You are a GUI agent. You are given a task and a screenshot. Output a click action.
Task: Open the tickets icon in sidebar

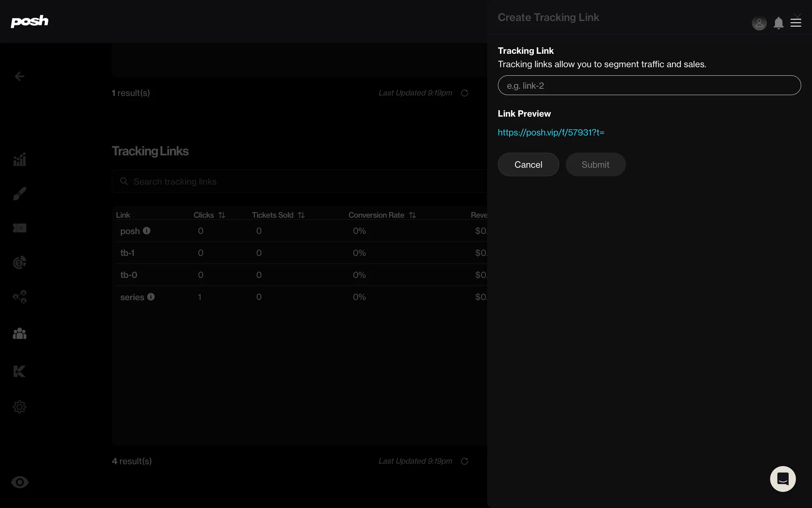pos(19,228)
